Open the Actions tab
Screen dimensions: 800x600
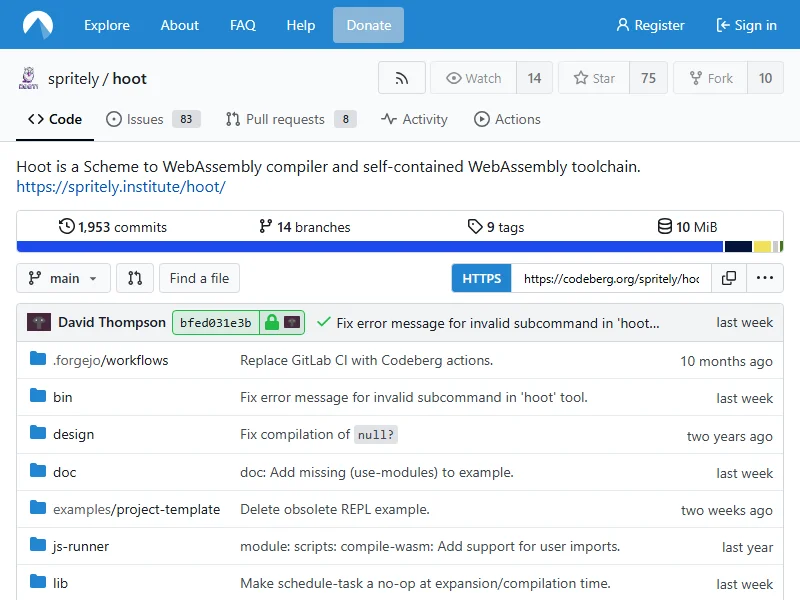coord(507,119)
